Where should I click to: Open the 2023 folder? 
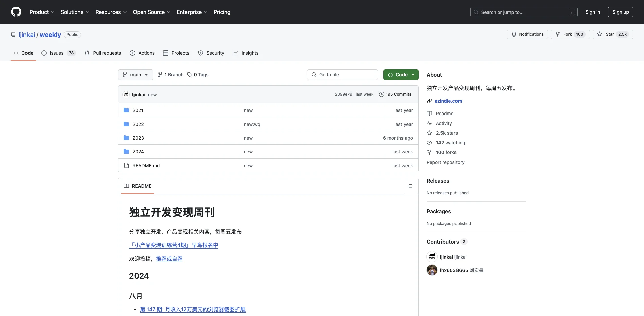click(x=138, y=138)
